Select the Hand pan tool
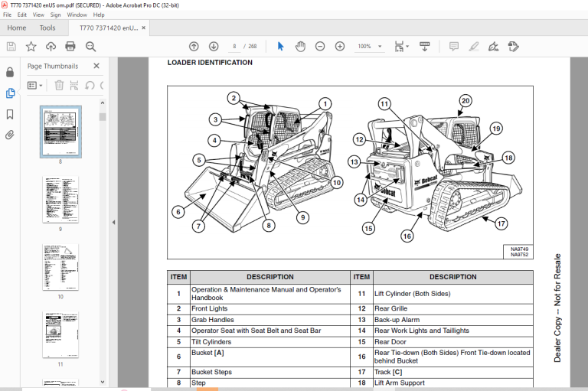This screenshot has height=391, width=588. (x=300, y=47)
